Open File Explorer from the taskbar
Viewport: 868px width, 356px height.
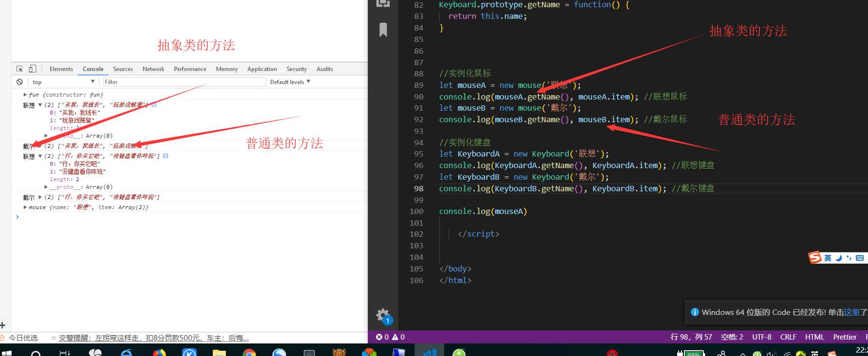219,353
